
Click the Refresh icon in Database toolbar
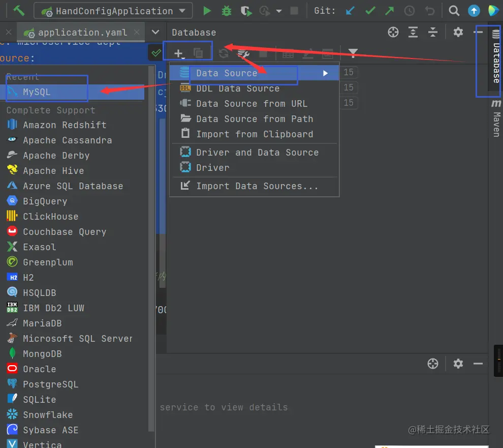(x=224, y=53)
